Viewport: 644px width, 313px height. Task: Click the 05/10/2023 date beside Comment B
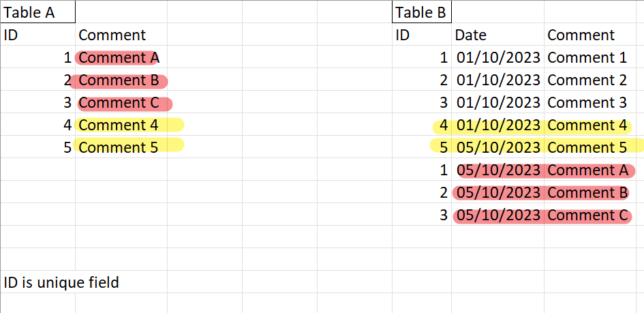(497, 192)
